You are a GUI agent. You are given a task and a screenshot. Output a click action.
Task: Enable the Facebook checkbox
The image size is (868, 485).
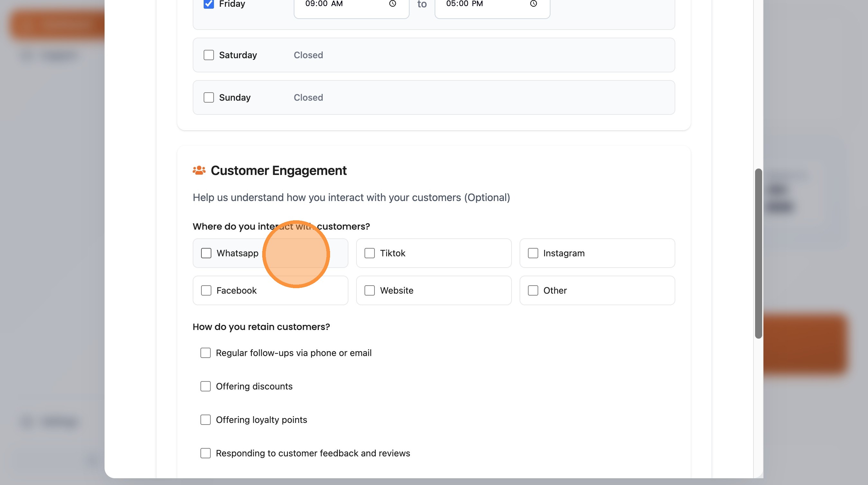[x=206, y=290]
